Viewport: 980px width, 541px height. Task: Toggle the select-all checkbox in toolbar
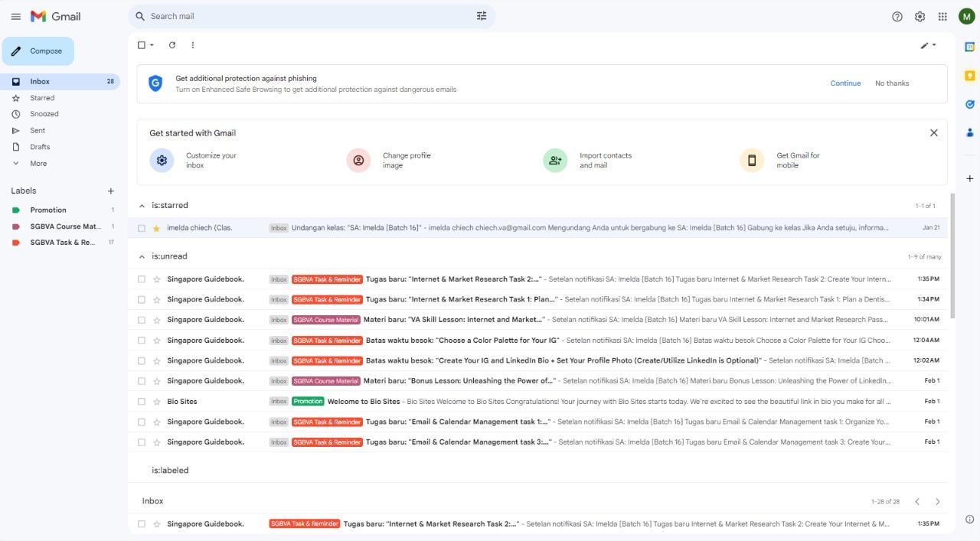click(141, 45)
